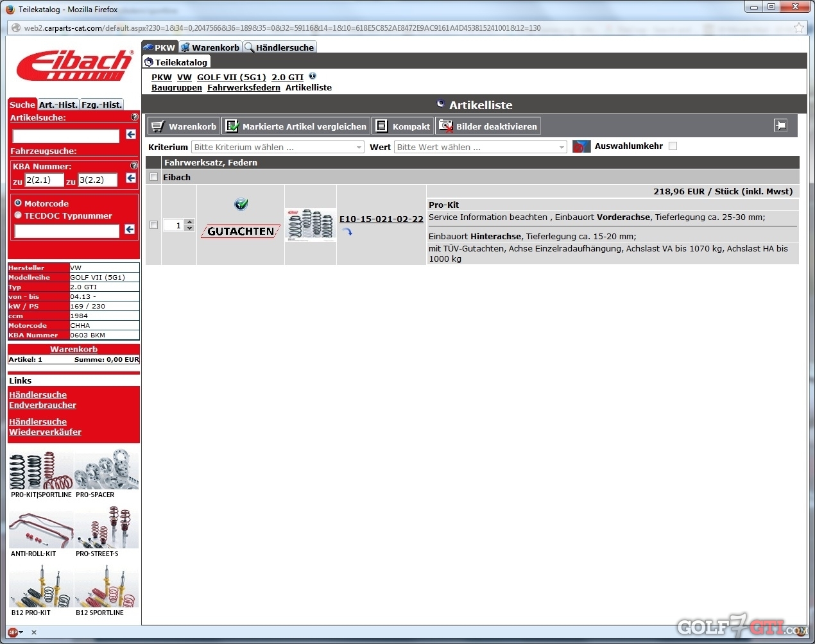Switch to Kompakt view
Image resolution: width=815 pixels, height=644 pixels.
pyautogui.click(x=403, y=126)
